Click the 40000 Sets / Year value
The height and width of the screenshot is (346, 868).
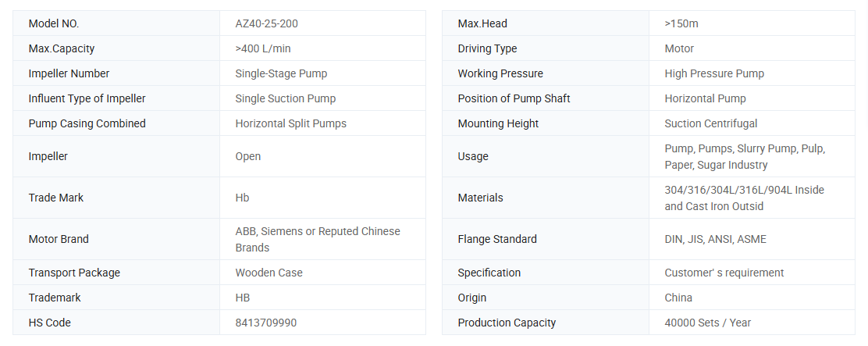pos(707,323)
